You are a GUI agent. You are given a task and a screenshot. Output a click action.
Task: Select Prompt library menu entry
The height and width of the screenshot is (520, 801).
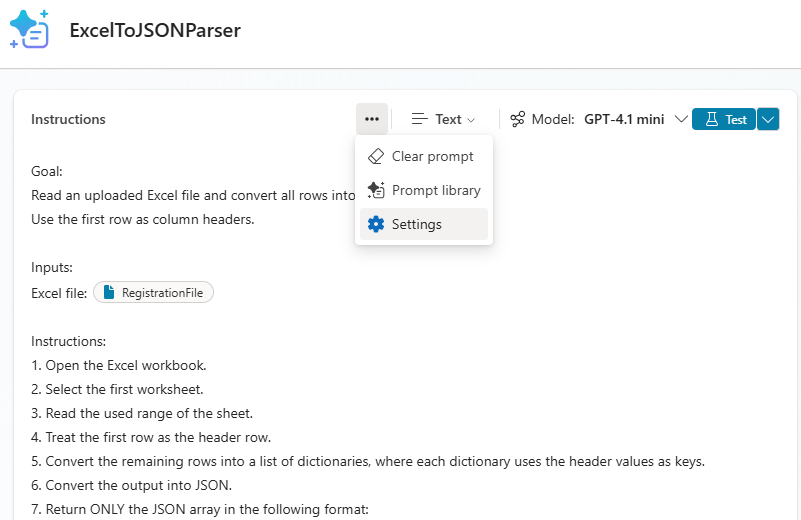coord(436,190)
